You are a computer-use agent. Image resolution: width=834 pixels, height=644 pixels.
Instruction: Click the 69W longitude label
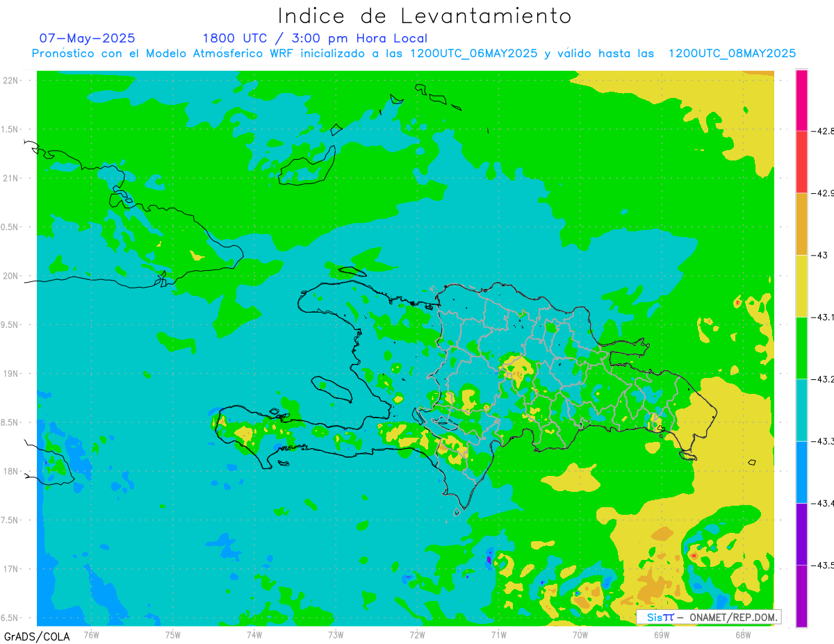(662, 635)
